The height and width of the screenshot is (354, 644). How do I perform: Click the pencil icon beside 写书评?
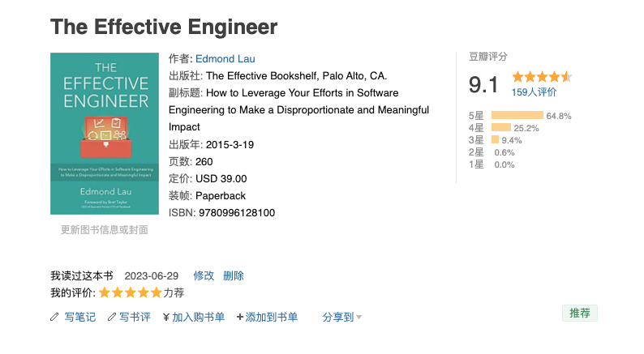112,318
